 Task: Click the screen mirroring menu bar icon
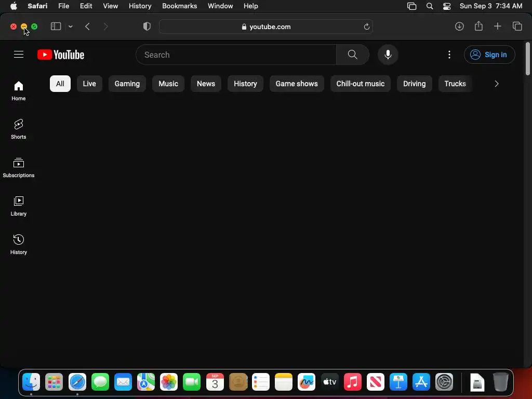(x=411, y=6)
